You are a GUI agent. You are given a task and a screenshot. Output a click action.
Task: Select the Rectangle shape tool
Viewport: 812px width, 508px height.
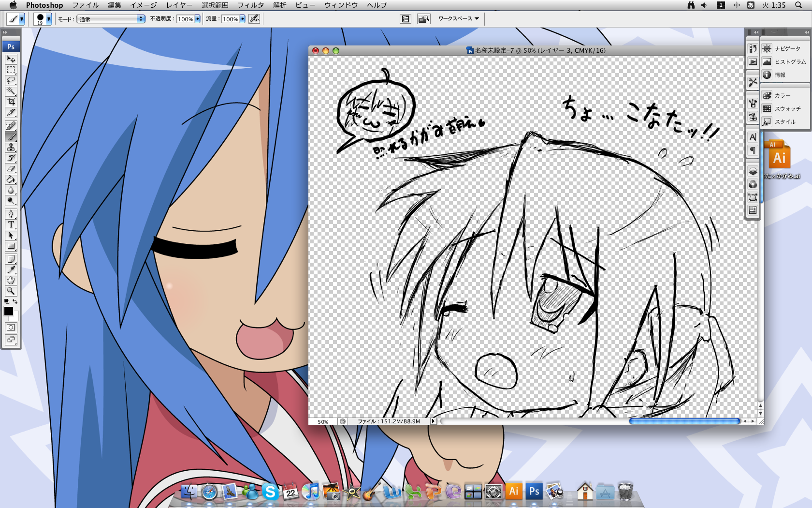11,246
